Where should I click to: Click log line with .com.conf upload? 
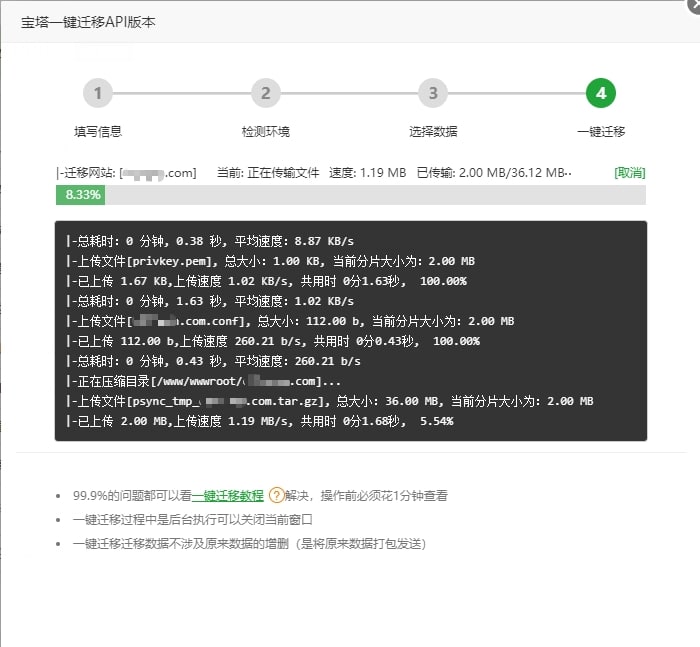click(x=290, y=321)
